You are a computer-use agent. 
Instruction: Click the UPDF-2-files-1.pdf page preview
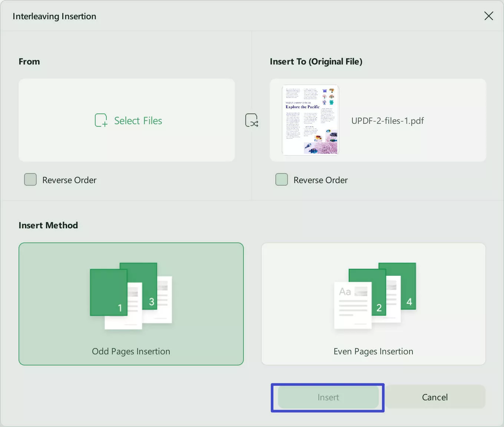click(x=311, y=120)
